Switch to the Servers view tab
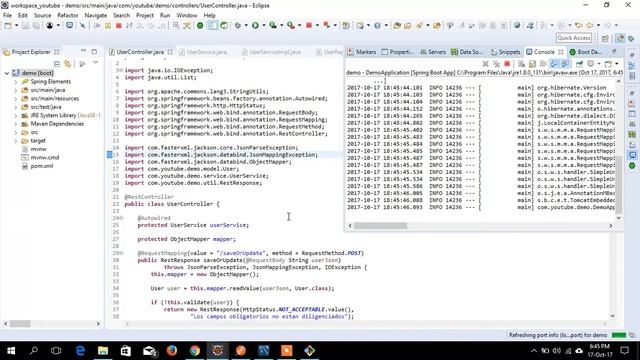The image size is (640, 360). point(433,52)
